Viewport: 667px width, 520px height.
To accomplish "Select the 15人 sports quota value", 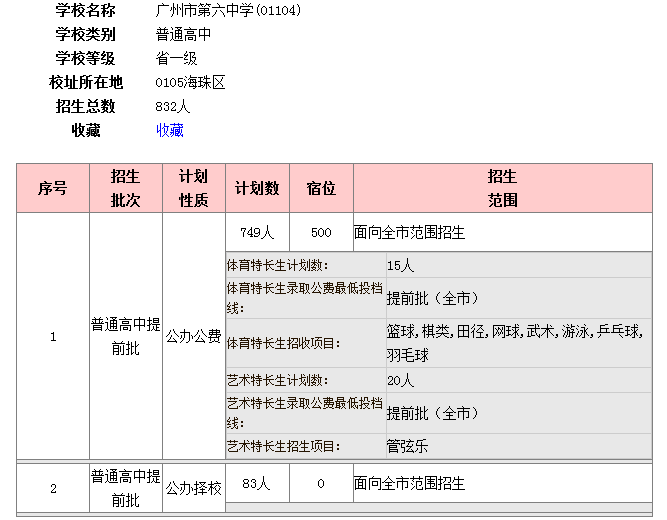I will [400, 266].
